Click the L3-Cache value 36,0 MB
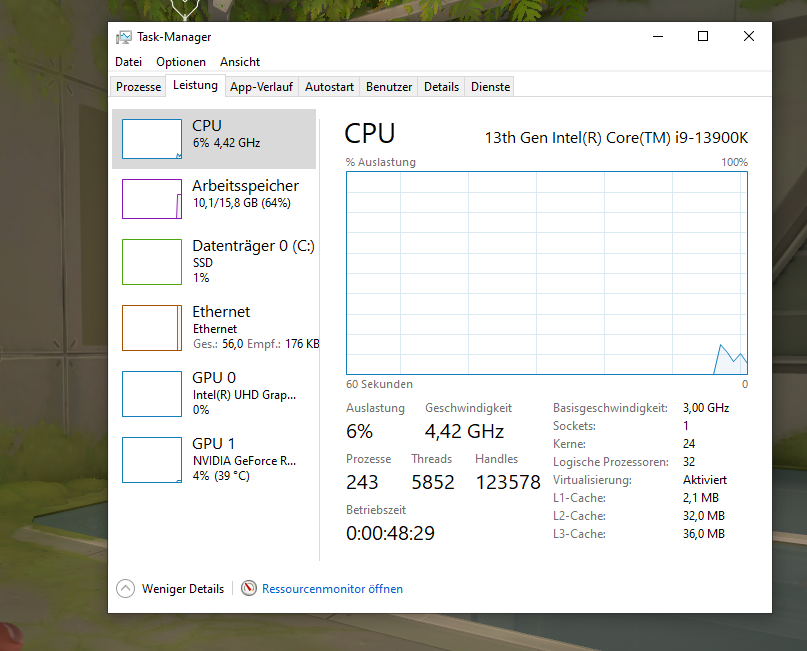This screenshot has width=807, height=651. pyautogui.click(x=704, y=534)
